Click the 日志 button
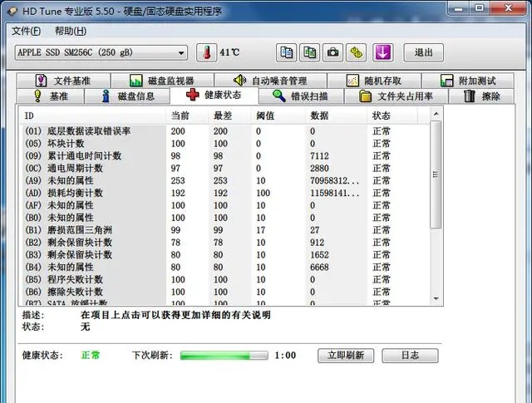Image resolution: width=532 pixels, height=403 pixels. coord(410,356)
